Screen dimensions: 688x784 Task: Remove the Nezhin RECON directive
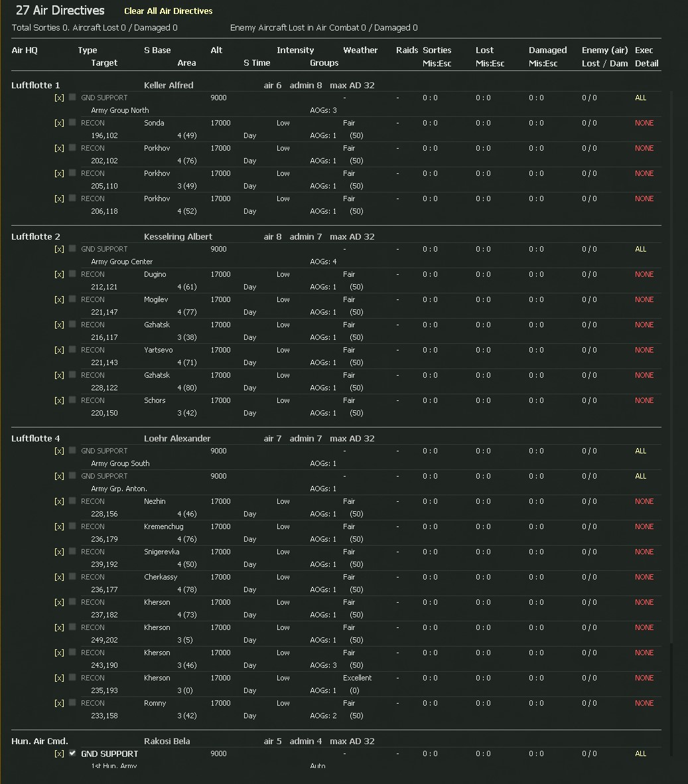click(59, 501)
